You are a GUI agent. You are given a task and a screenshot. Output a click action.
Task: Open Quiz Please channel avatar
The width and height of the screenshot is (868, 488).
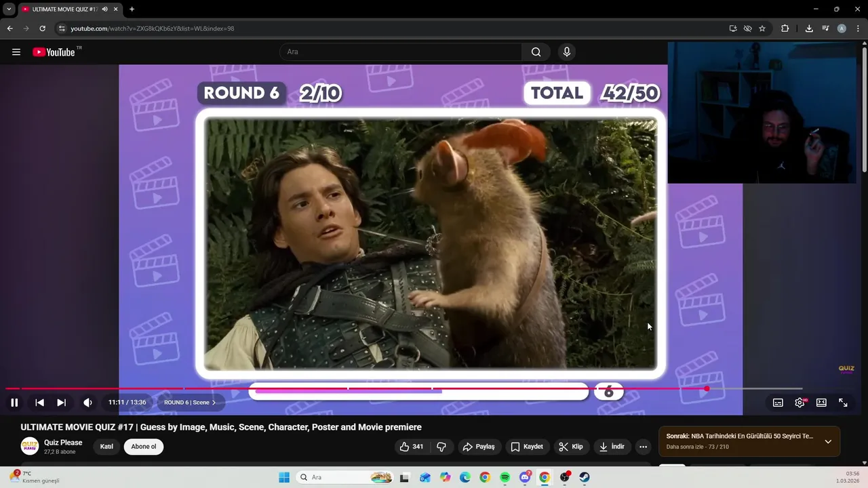(30, 446)
